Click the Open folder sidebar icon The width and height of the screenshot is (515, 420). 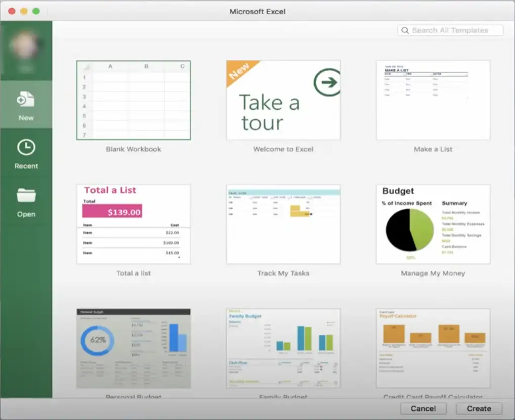(x=26, y=195)
